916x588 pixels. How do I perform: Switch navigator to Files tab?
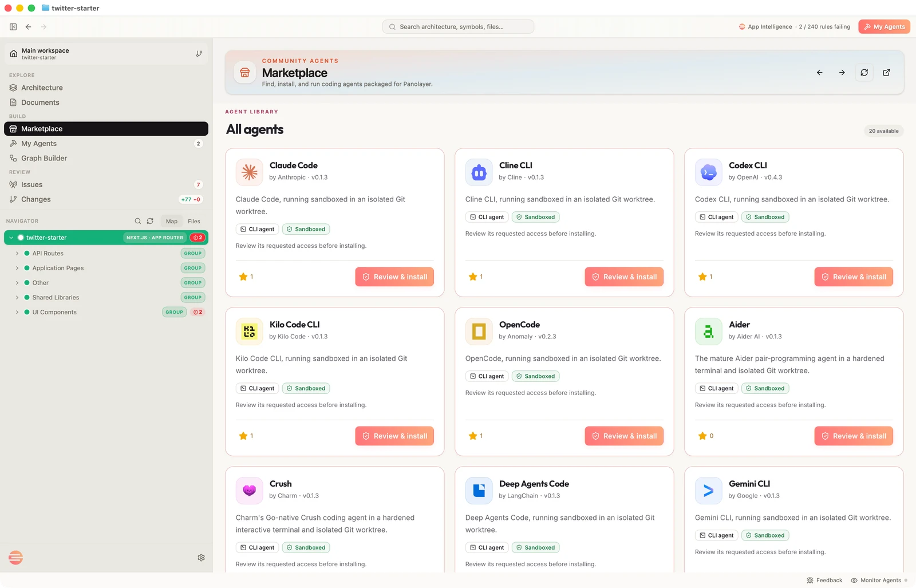pyautogui.click(x=194, y=221)
